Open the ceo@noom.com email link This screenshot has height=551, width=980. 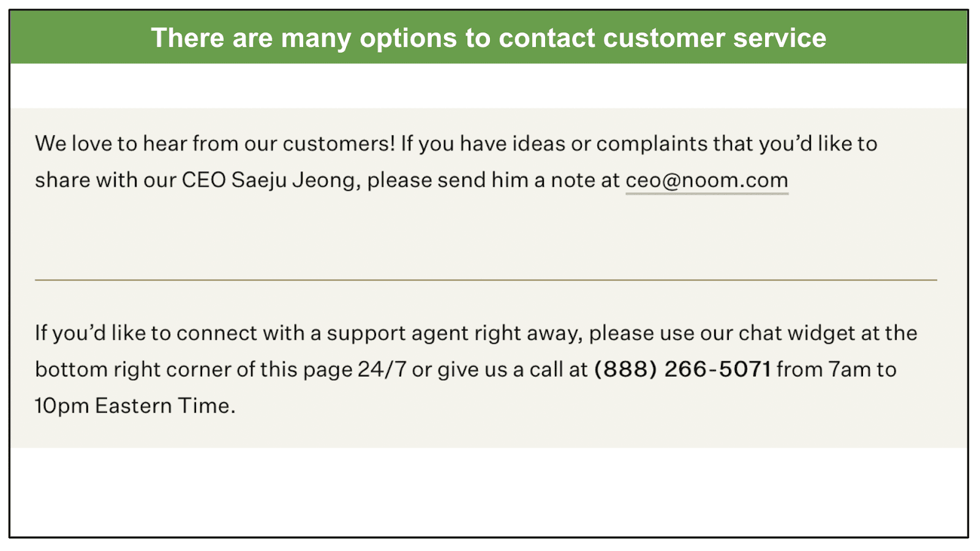pyautogui.click(x=707, y=180)
